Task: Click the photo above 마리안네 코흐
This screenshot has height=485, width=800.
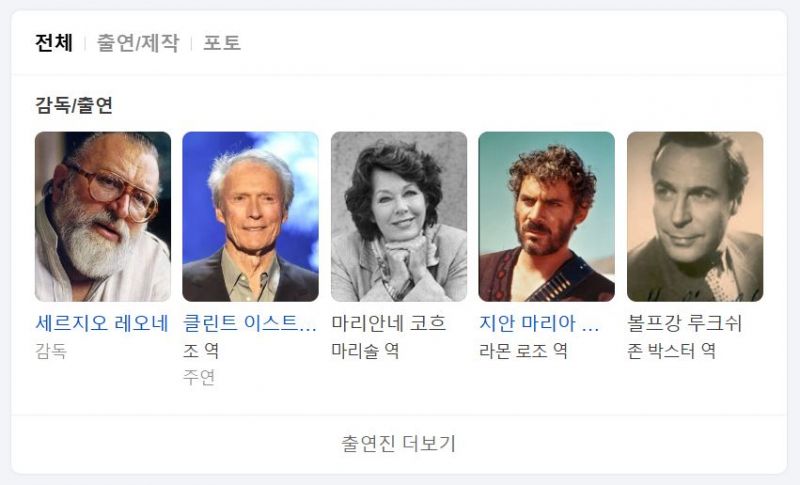Action: pos(399,217)
